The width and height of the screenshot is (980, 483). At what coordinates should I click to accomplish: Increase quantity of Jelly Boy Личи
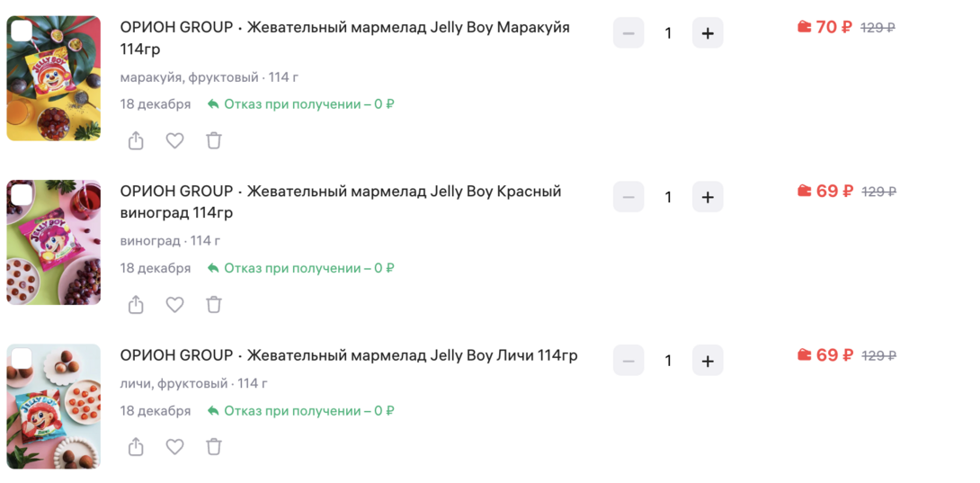point(708,361)
